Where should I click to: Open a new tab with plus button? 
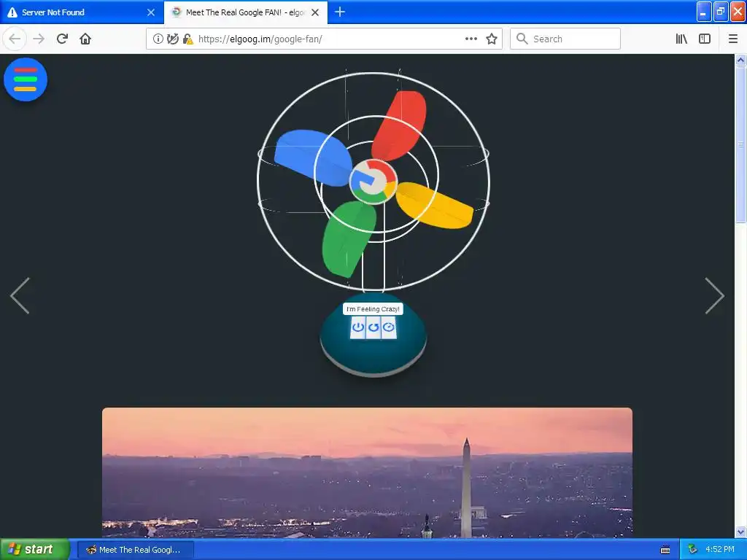[x=340, y=12]
